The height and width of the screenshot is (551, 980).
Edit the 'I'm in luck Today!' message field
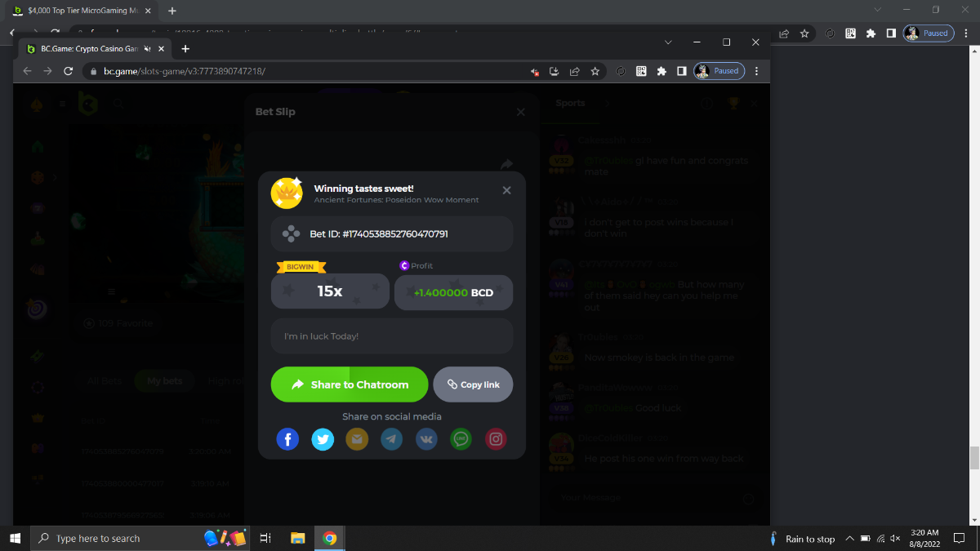(x=392, y=336)
